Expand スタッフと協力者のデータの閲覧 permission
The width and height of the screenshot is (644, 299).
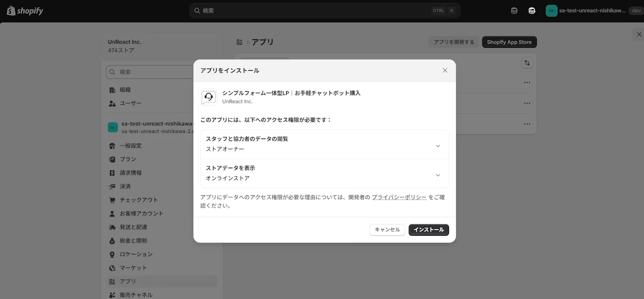(x=325, y=144)
